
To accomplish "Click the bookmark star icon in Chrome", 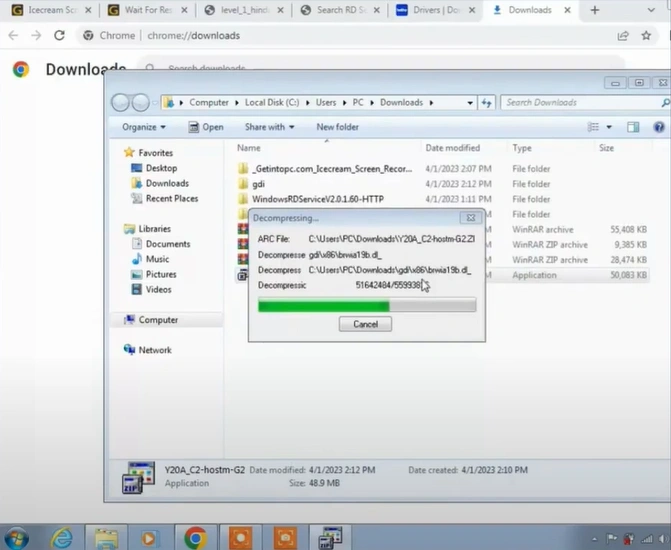I will click(646, 35).
